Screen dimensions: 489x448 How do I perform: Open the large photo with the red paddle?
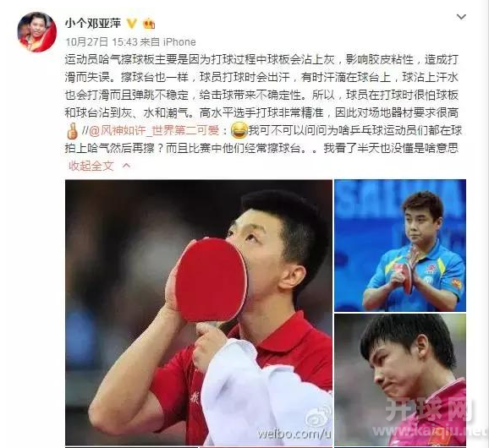(x=199, y=312)
